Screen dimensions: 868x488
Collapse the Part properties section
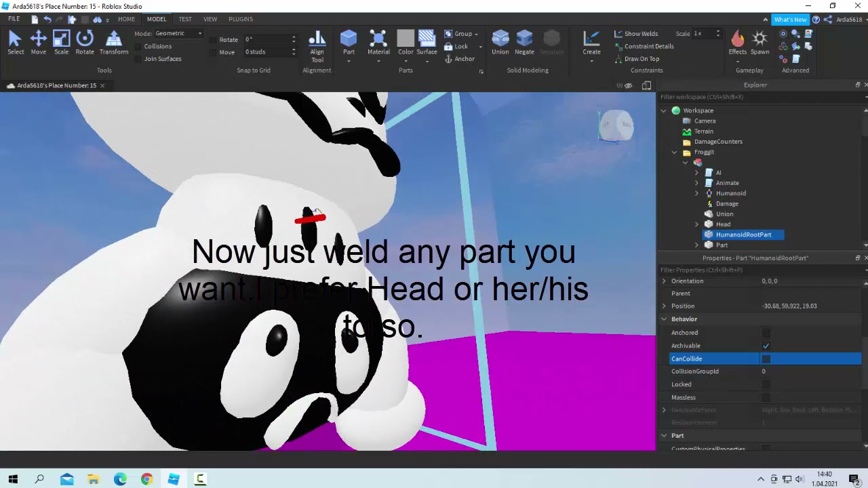(x=664, y=436)
